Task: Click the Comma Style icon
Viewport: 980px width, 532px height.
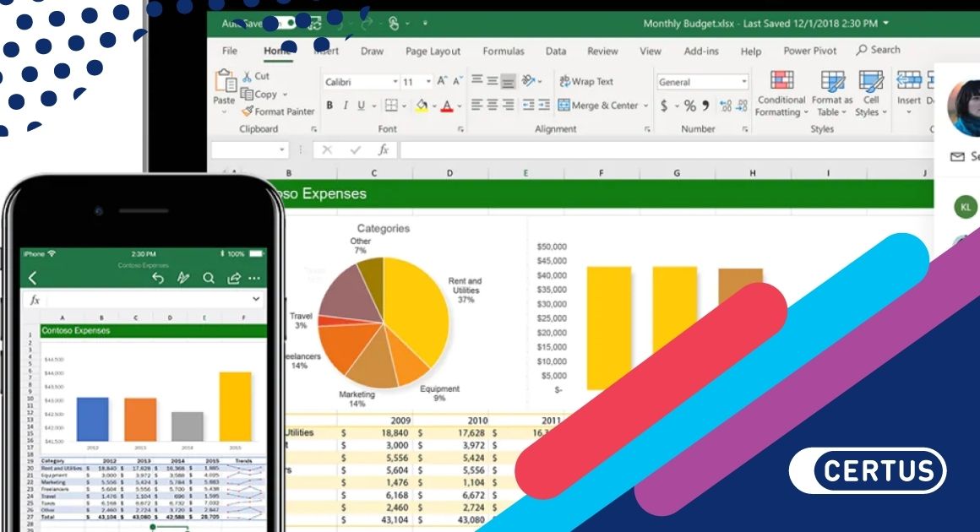Action: click(705, 106)
